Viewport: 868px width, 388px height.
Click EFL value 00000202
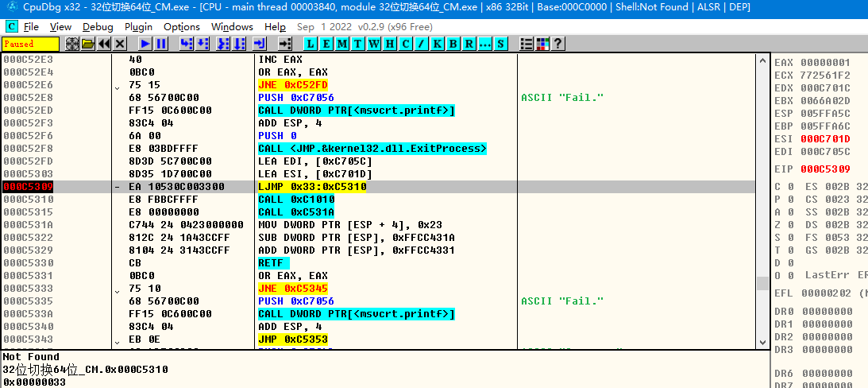(827, 293)
